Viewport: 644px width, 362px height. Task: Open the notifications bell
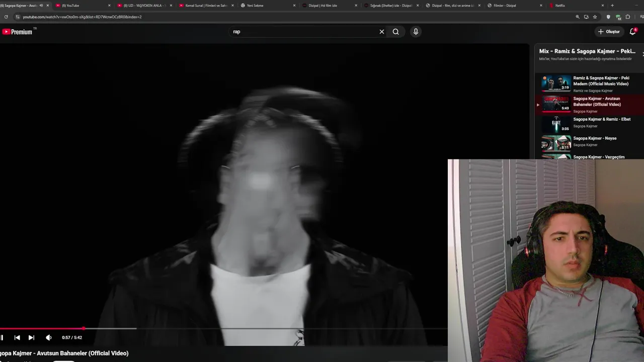tap(633, 32)
